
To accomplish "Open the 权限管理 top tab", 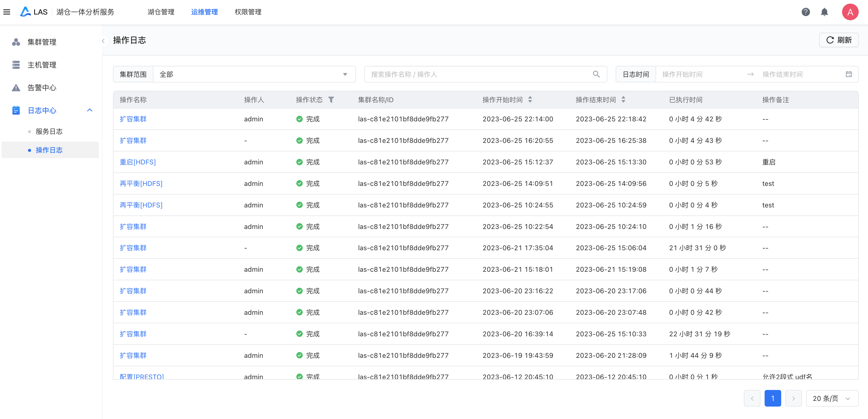I will tap(248, 12).
